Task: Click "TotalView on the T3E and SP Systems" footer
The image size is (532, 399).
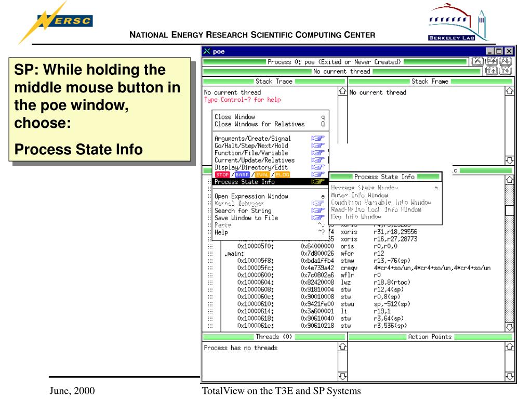Action: click(x=281, y=391)
